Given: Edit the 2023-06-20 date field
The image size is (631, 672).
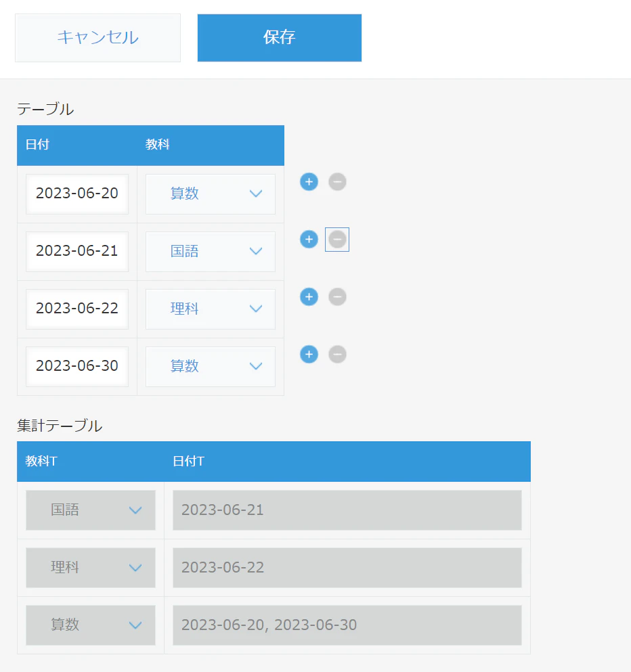Looking at the screenshot, I should tap(77, 194).
